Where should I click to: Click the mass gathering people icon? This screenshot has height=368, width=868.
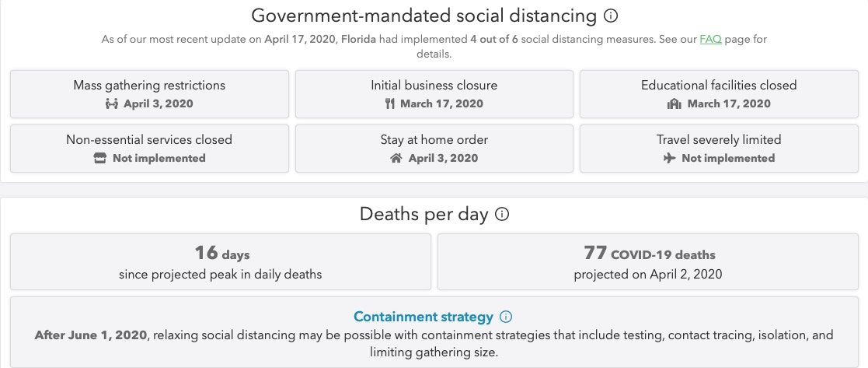coord(112,103)
